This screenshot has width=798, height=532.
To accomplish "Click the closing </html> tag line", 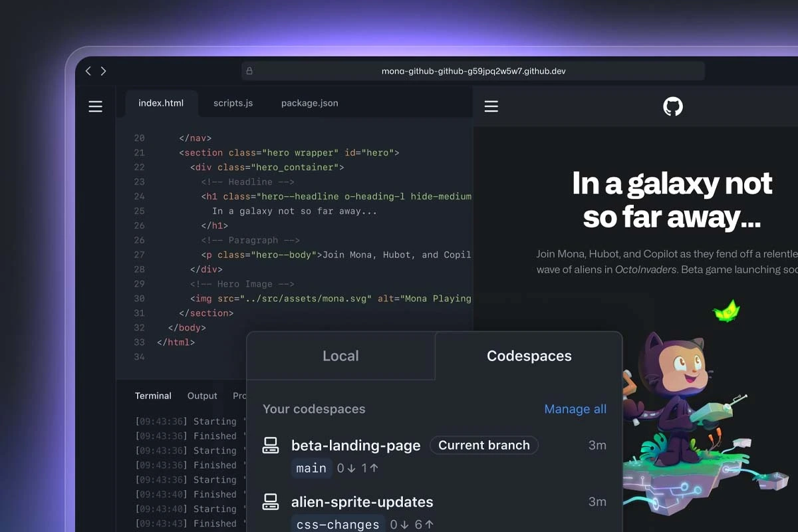I will [x=176, y=342].
